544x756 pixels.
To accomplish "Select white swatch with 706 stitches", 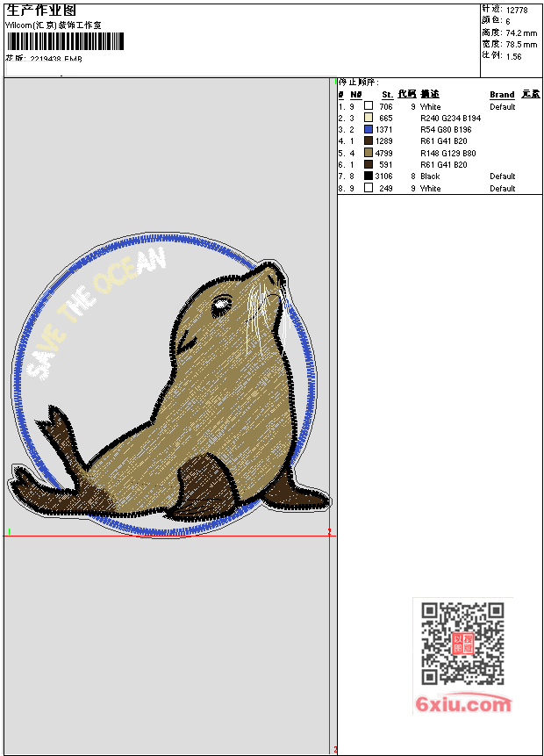I will 369,106.
